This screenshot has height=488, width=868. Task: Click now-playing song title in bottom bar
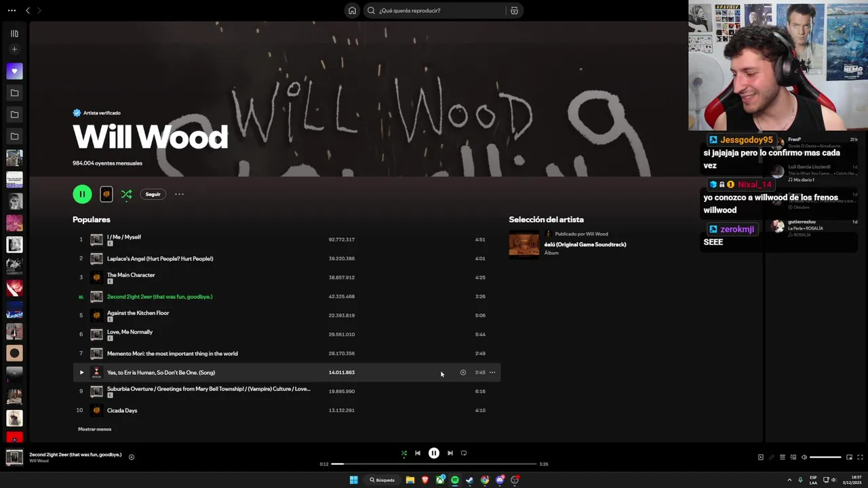pos(75,454)
